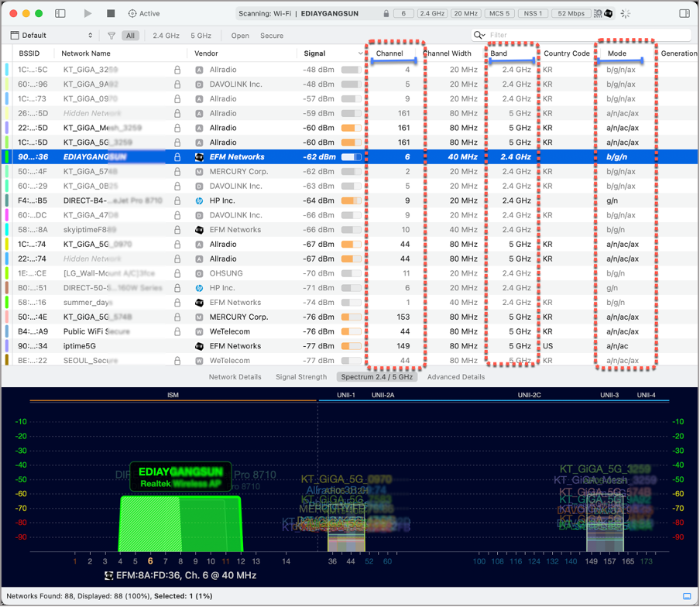This screenshot has height=607, width=700.
Task: Click the bottom-right status bar display icon
Action: [687, 596]
